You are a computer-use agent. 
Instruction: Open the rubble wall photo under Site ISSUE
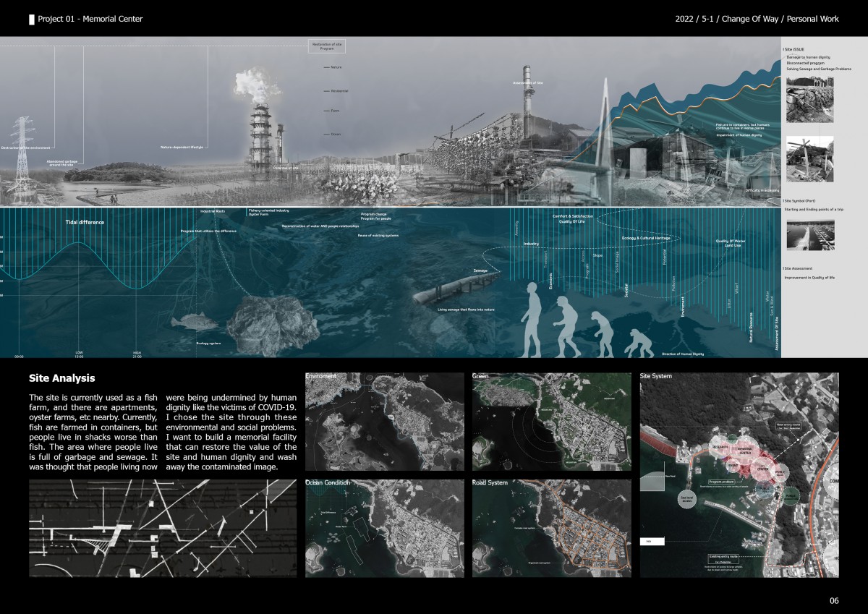pos(809,99)
